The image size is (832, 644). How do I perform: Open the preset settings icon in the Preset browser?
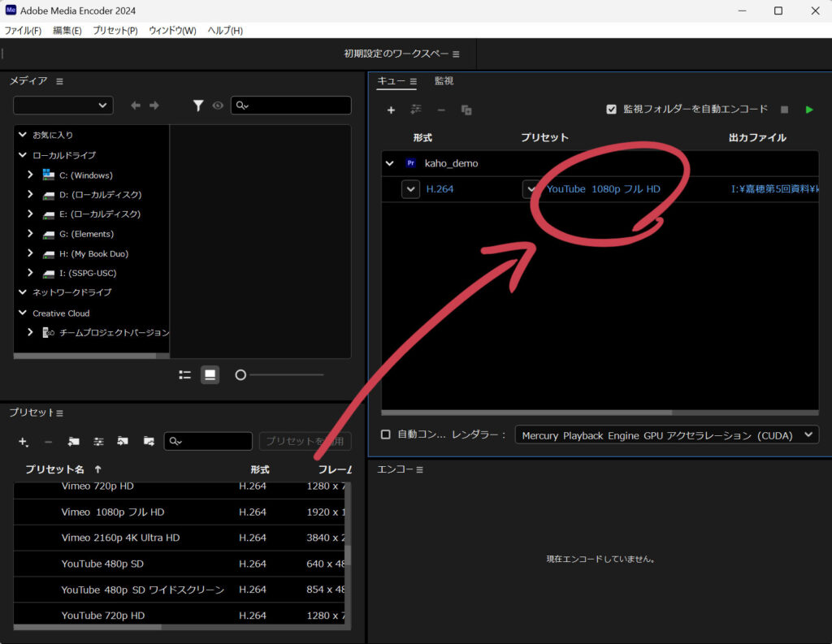pos(98,442)
